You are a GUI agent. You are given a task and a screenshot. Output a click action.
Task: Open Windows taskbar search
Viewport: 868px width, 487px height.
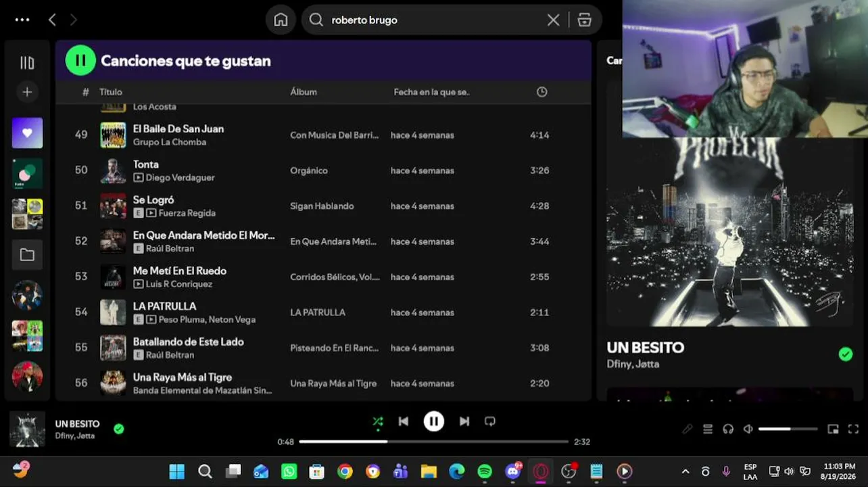[205, 471]
